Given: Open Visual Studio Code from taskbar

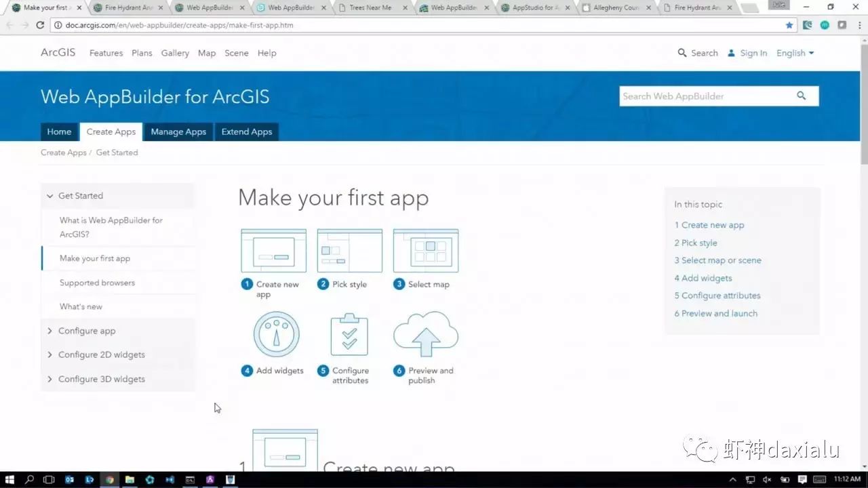Looking at the screenshot, I should click(x=170, y=480).
